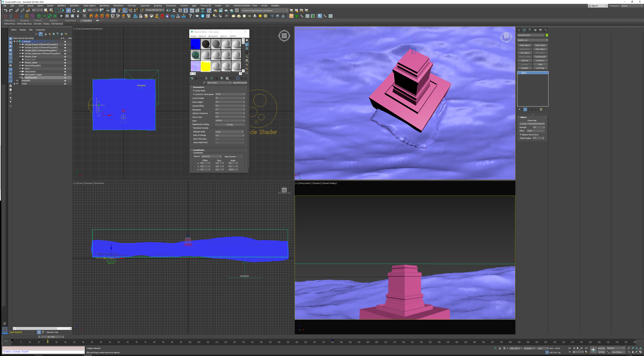The height and width of the screenshot is (356, 644).
Task: Click the Top viewport ViewCube compass
Action: click(284, 36)
